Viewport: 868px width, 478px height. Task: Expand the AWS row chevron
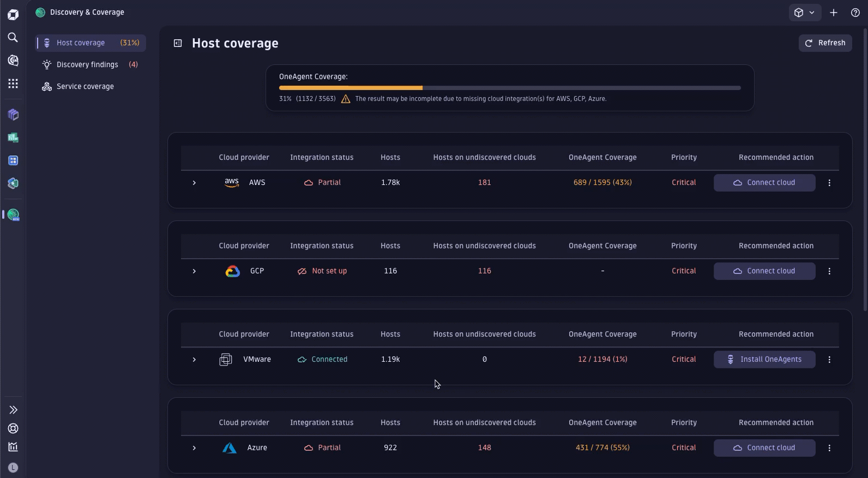click(x=194, y=183)
